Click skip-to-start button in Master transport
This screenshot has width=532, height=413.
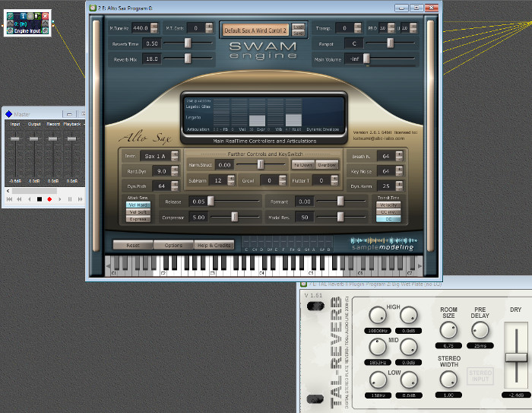(9, 199)
